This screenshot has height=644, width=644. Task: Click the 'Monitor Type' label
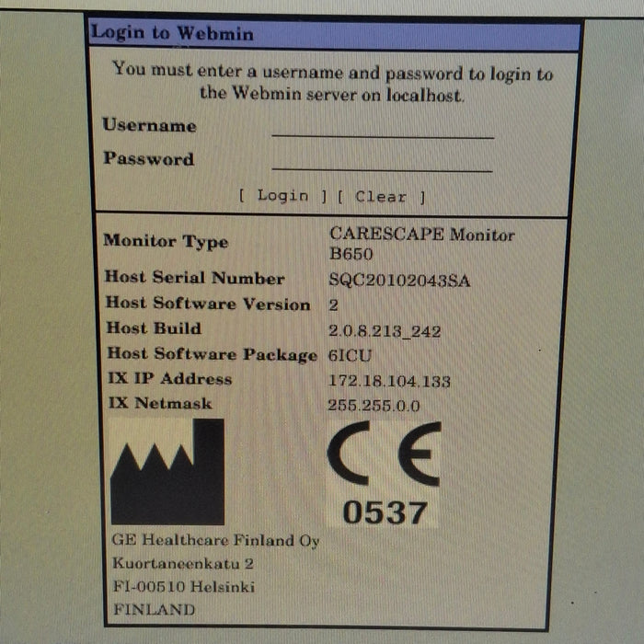click(x=166, y=241)
